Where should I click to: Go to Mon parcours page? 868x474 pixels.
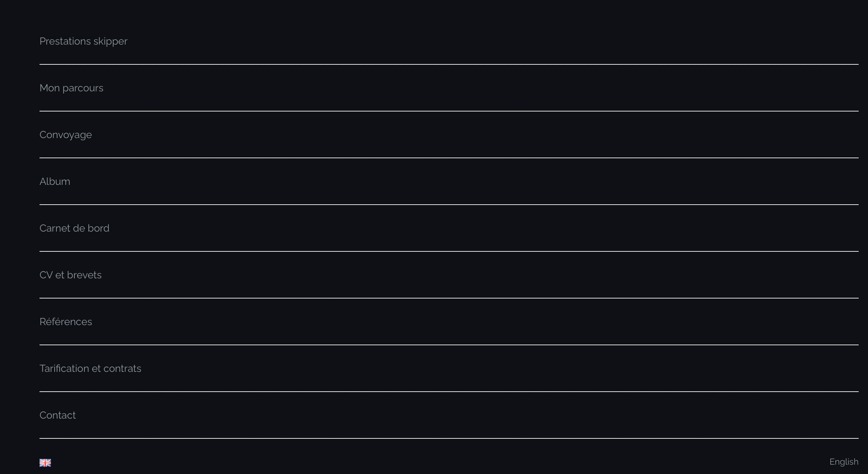(71, 88)
